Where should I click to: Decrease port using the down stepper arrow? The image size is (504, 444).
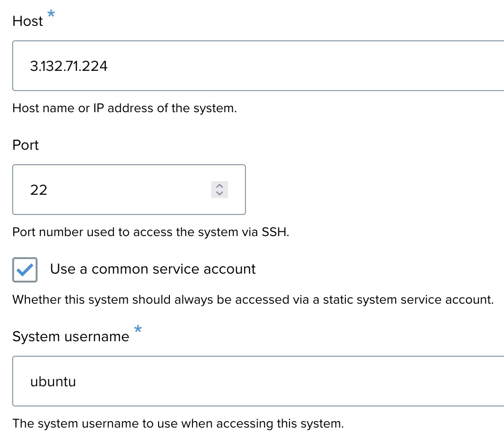coord(219,193)
